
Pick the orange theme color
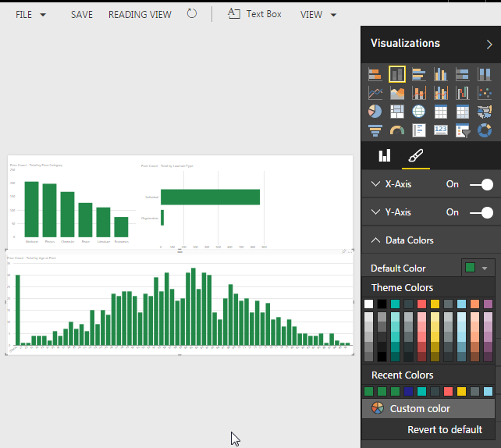tap(474, 304)
